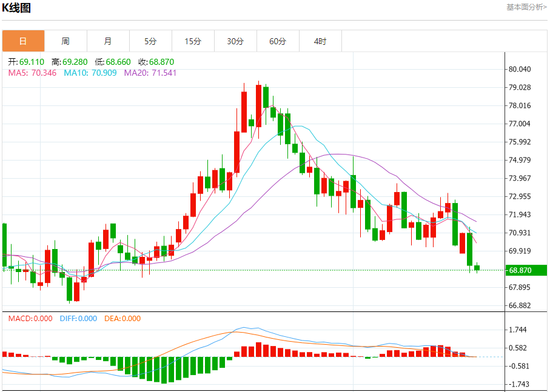Image resolution: width=550 pixels, height=392 pixels.
Task: Click the MA20: 71.541 indicator label
Action: coord(150,73)
